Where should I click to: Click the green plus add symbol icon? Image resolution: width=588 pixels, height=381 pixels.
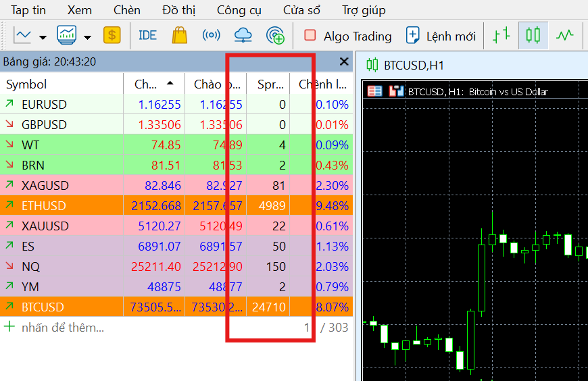pos(9,327)
